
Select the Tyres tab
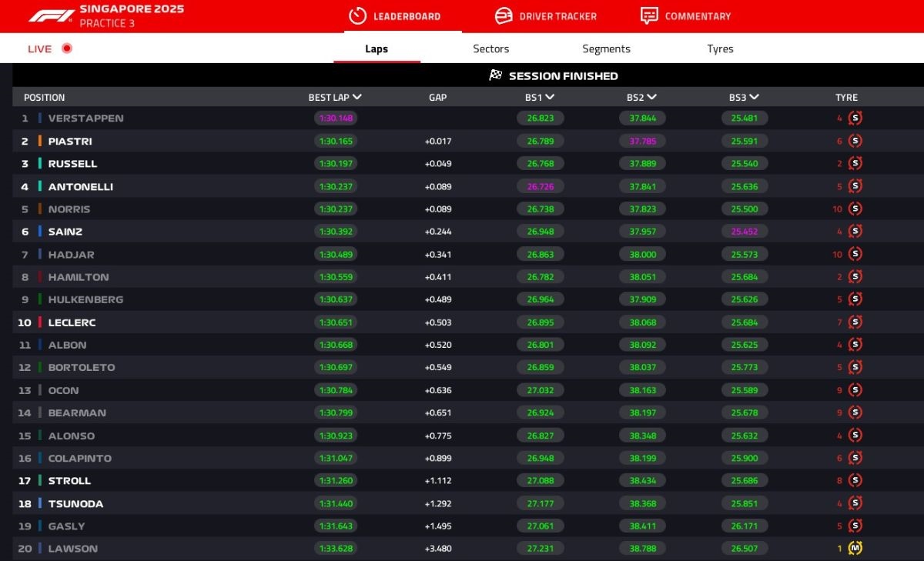[720, 48]
